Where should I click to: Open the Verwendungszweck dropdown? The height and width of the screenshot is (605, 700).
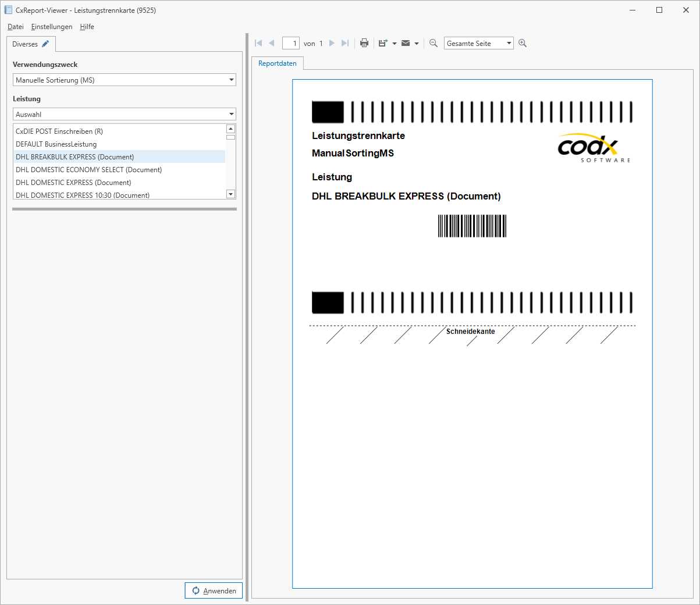(125, 80)
